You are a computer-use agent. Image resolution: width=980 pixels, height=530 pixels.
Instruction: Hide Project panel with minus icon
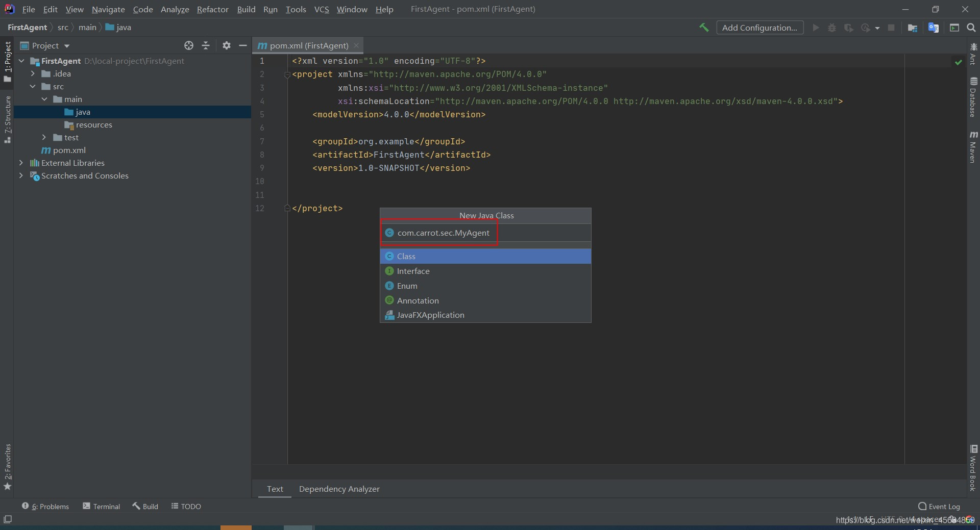pyautogui.click(x=243, y=45)
